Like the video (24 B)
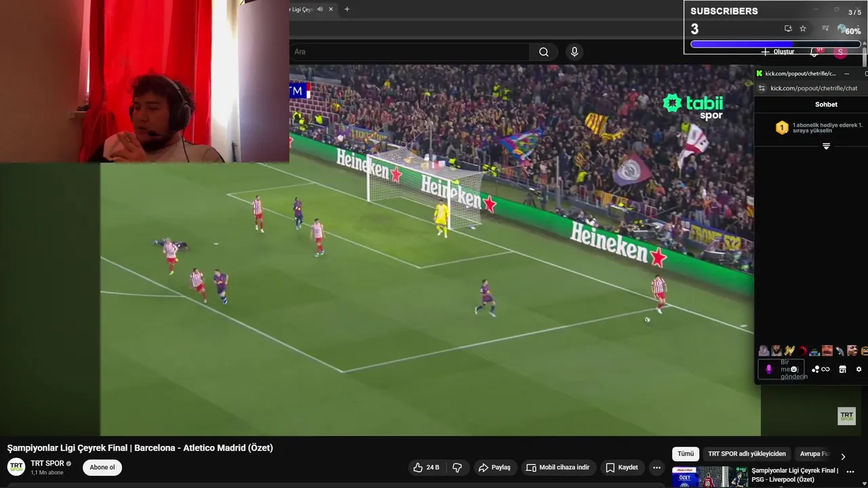 point(427,468)
